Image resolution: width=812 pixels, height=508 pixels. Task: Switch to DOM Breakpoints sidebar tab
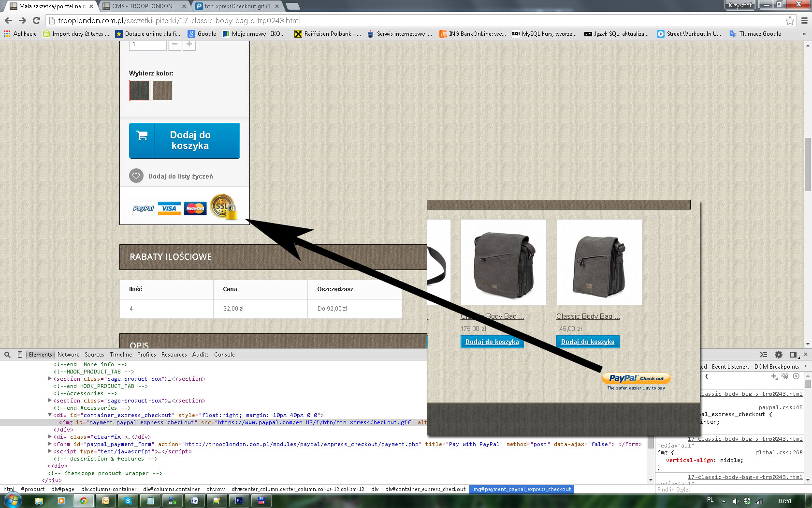(x=777, y=367)
